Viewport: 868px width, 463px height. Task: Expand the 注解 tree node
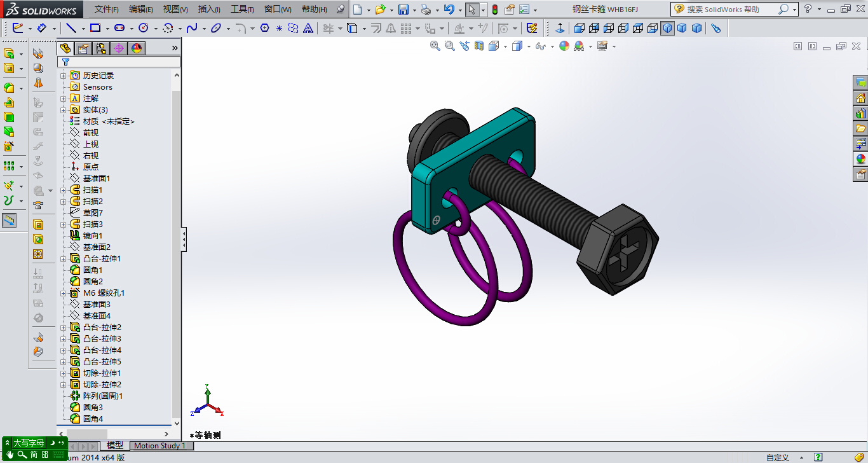click(63, 99)
